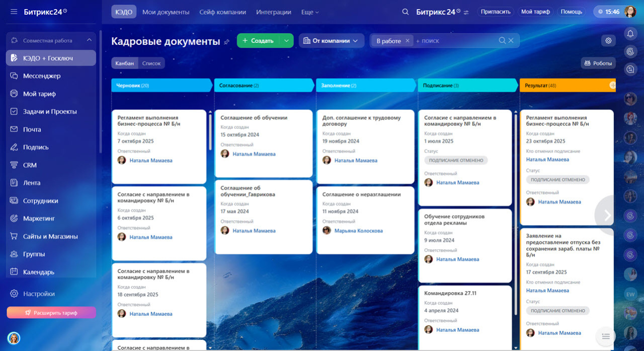Open the От компании dropdown
Viewport: 644px width, 351px height.
click(x=331, y=41)
